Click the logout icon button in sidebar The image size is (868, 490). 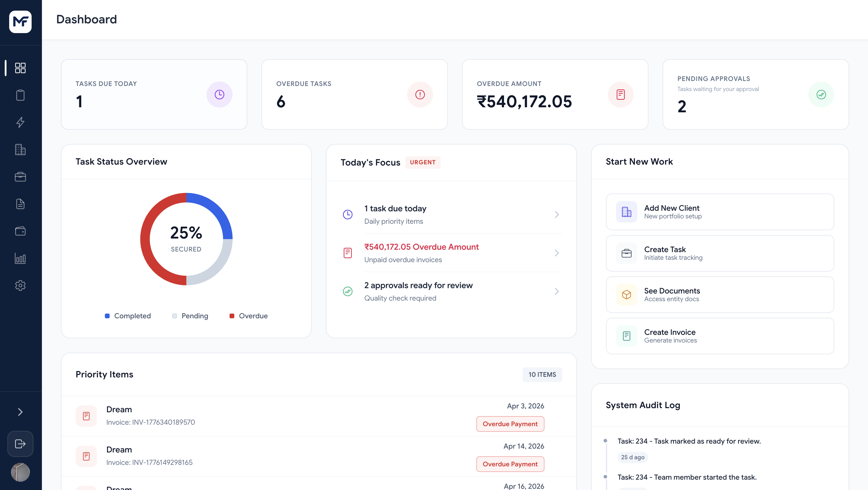pos(20,444)
